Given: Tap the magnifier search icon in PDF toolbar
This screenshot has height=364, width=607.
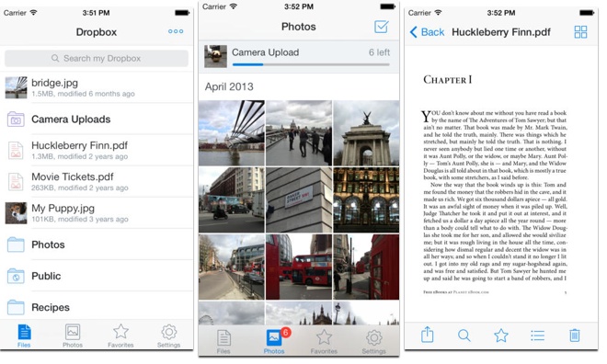Looking at the screenshot, I should [464, 335].
